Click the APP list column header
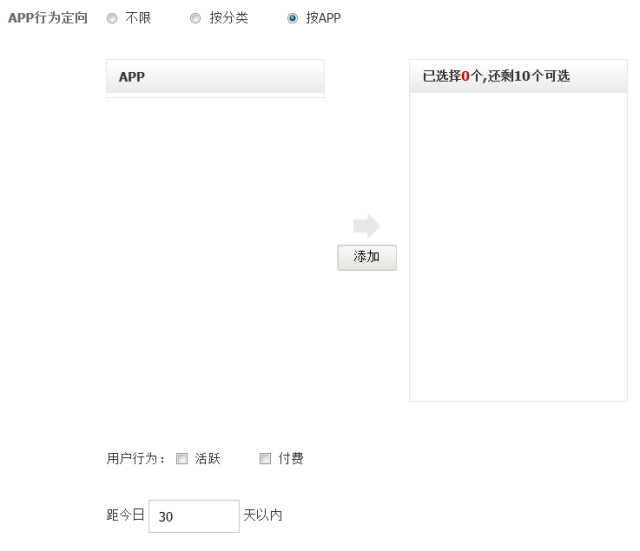 [x=215, y=77]
